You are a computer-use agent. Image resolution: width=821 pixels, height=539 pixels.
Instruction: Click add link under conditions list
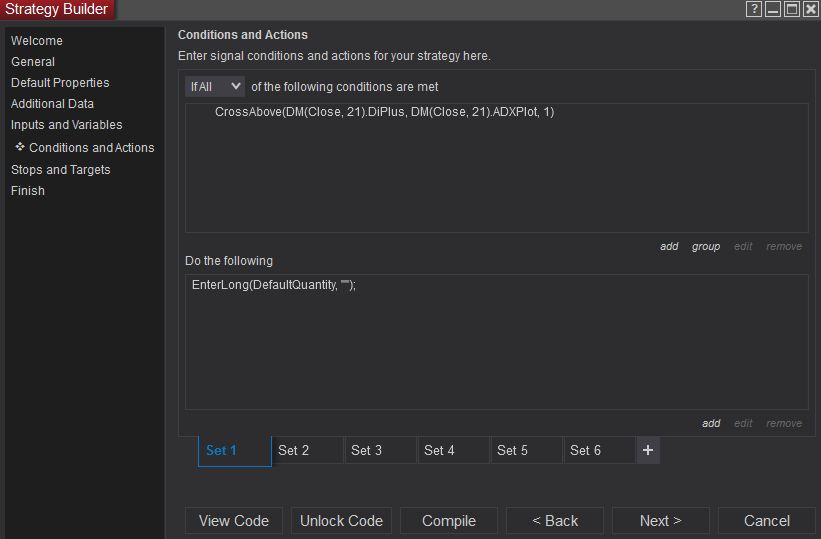(669, 247)
